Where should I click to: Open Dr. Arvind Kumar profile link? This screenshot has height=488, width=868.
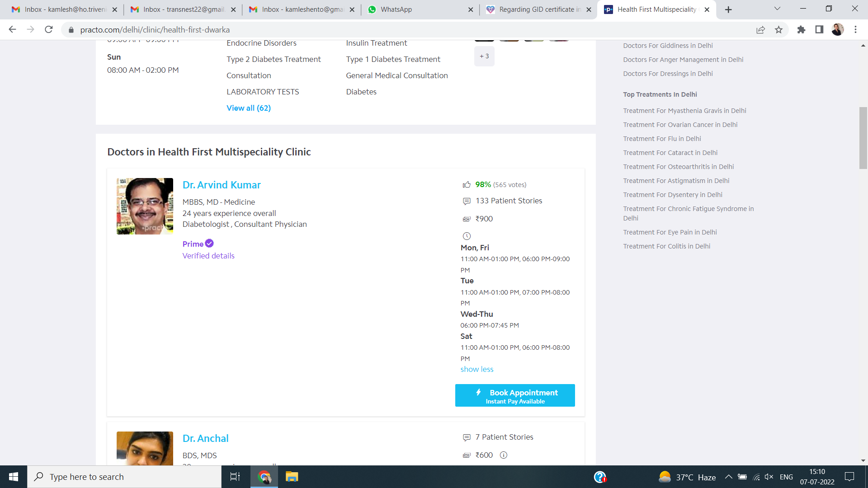(x=222, y=185)
